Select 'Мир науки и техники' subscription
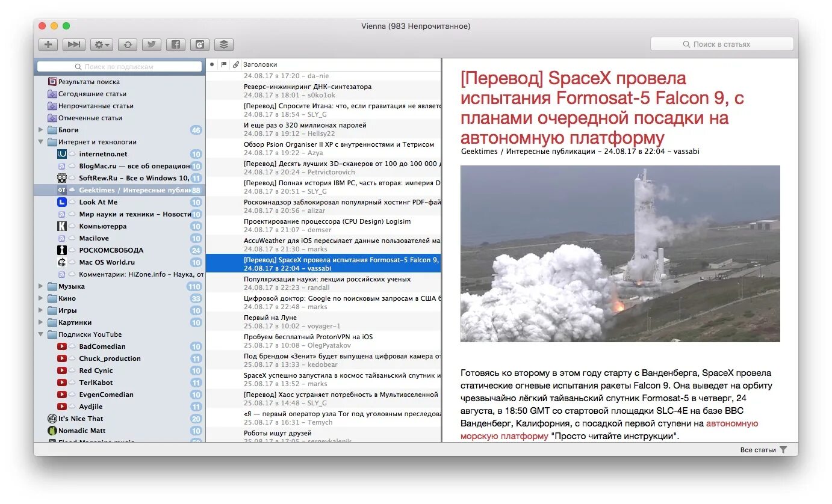The height and width of the screenshot is (504, 832). (120, 214)
